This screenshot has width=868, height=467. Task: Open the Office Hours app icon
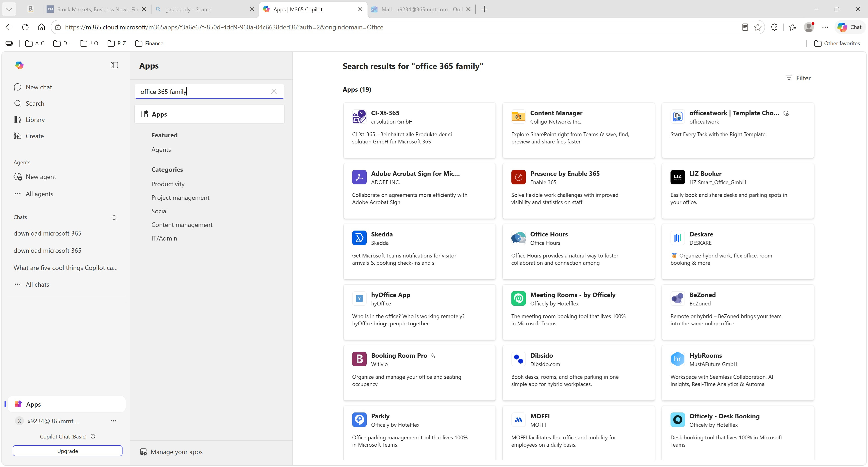pos(518,238)
